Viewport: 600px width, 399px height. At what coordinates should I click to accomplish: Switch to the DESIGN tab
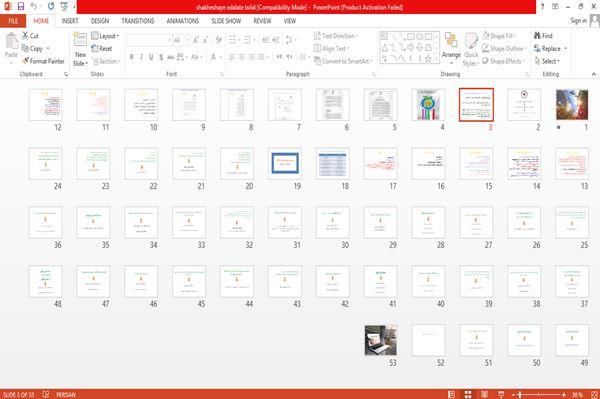99,21
